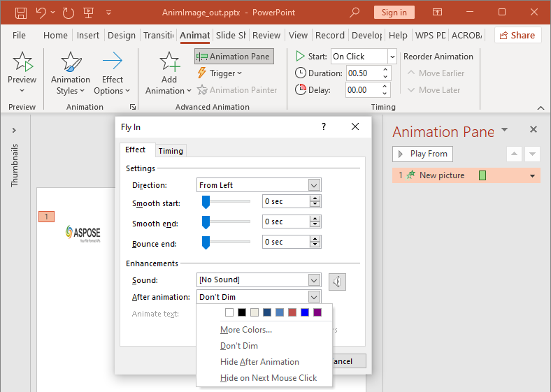The image size is (551, 392).
Task: Choose Hide After Animation option
Action: (x=259, y=362)
